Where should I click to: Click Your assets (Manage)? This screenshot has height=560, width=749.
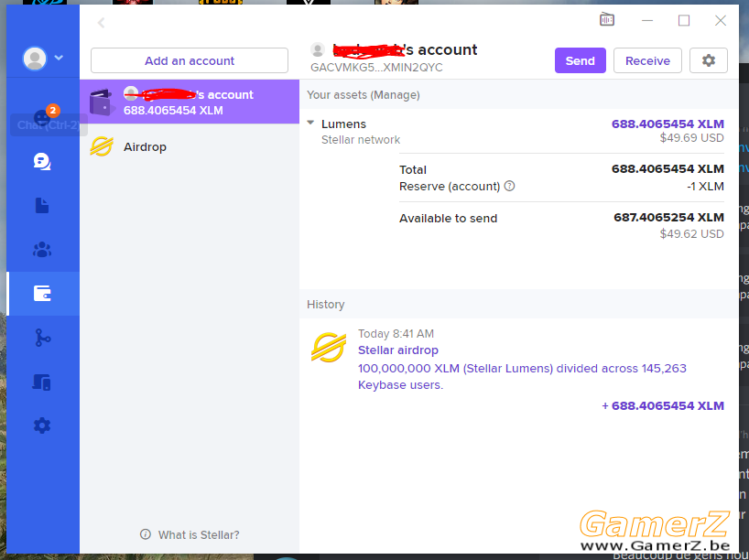coord(363,95)
